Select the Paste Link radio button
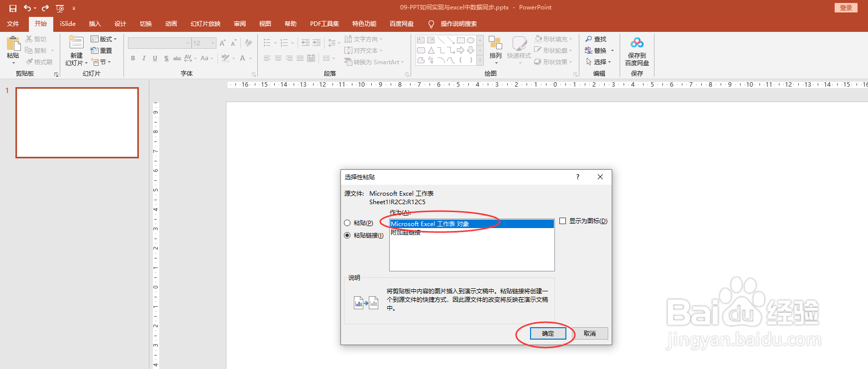This screenshot has width=868, height=369. 347,236
